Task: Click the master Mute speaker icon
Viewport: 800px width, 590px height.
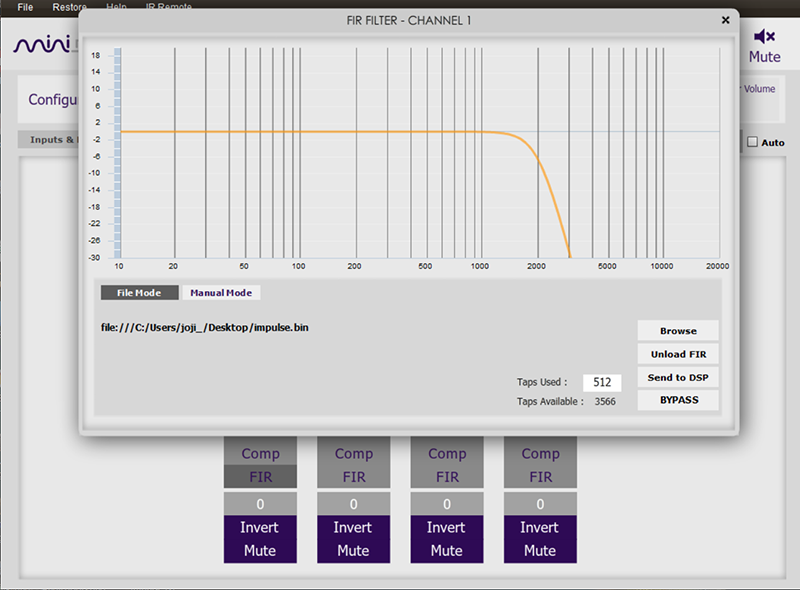Action: [x=764, y=36]
